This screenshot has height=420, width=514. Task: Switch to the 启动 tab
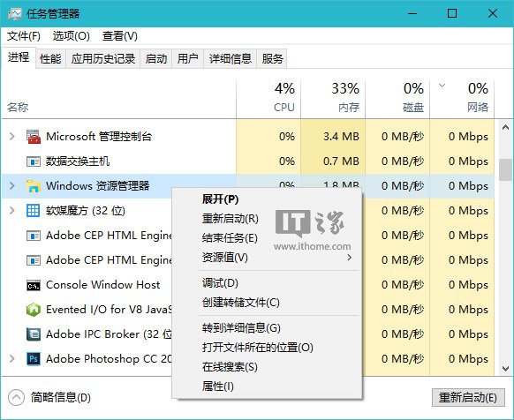point(156,59)
